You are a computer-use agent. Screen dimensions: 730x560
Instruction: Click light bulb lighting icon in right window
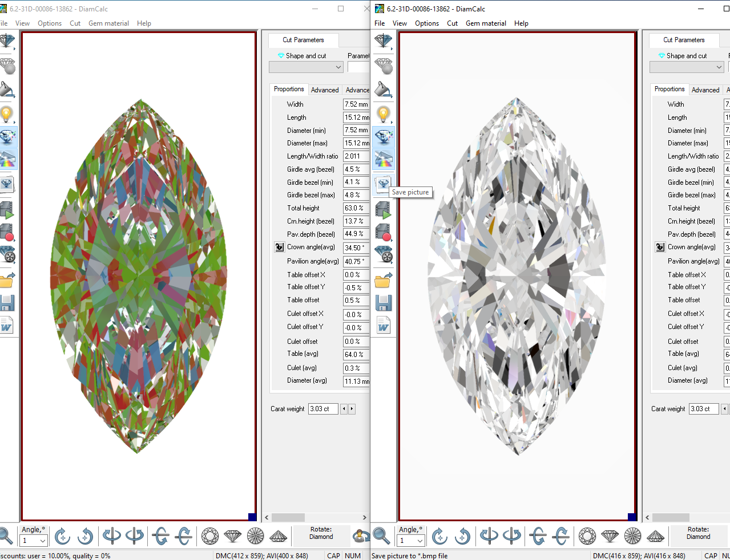383,114
